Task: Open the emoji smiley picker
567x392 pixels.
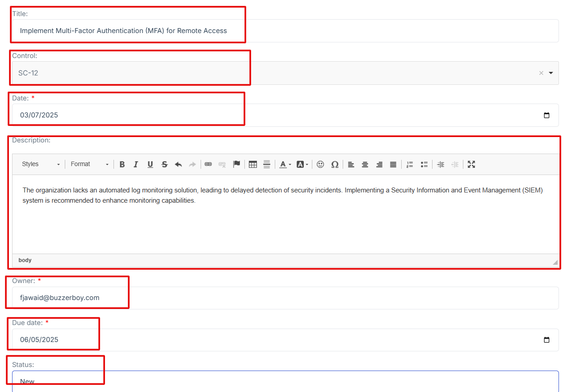Action: coord(320,164)
